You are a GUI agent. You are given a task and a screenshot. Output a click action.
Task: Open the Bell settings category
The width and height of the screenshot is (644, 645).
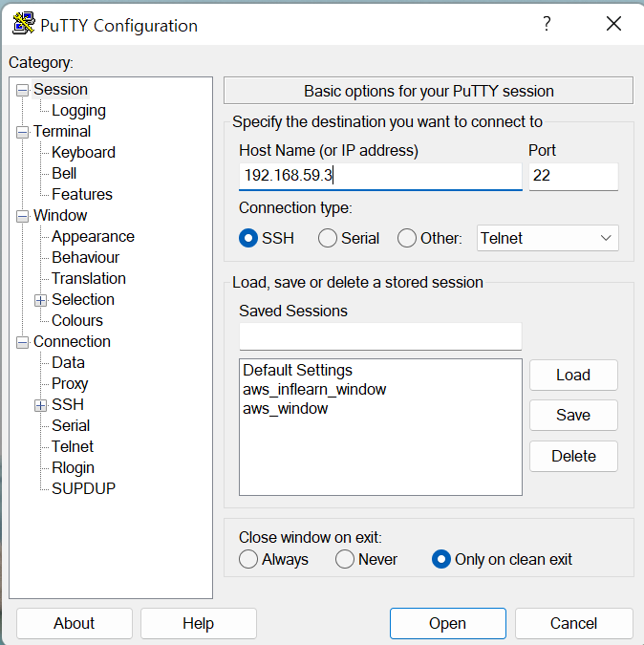64,173
